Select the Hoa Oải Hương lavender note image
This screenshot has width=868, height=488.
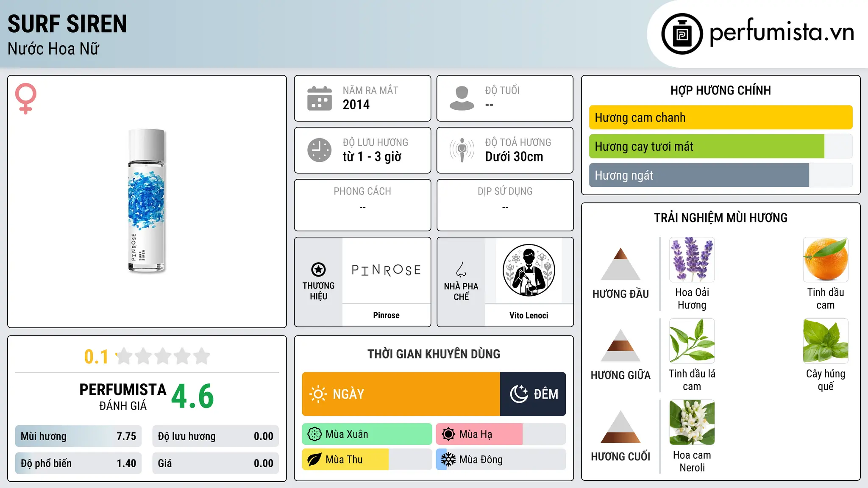point(692,260)
